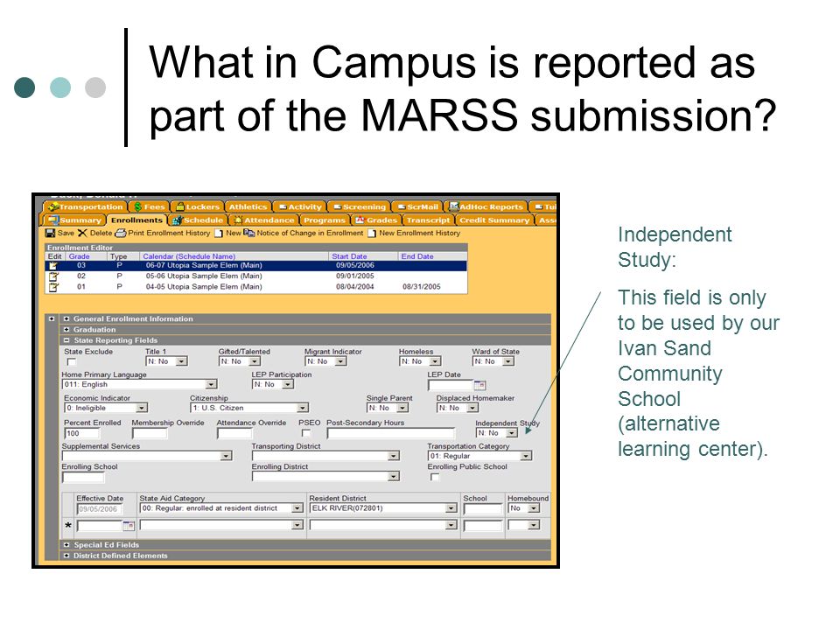The width and height of the screenshot is (840, 630).
Task: Click edit icon for grade 03 row
Action: tap(53, 266)
